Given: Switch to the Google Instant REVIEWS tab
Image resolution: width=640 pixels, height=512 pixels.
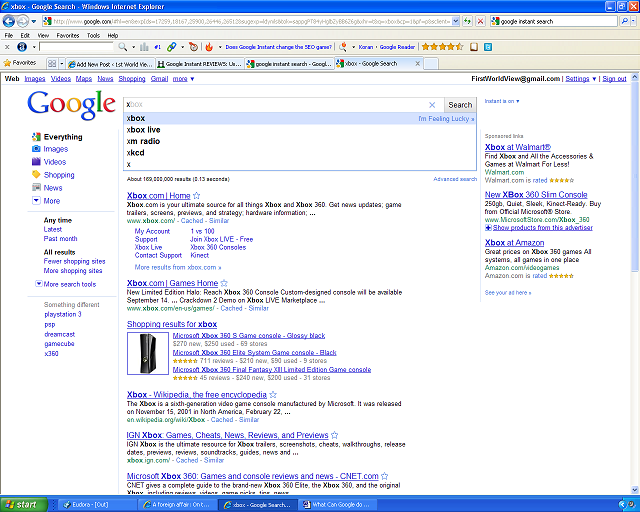Looking at the screenshot, I should [200, 64].
